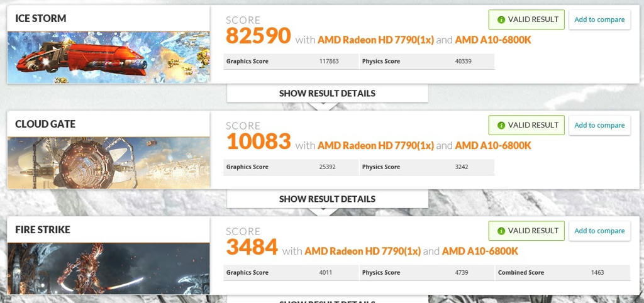Screen dimensions: 644x303
Task: Open AMD Radeon HD 7790 link in Fire Strike
Action: (363, 251)
